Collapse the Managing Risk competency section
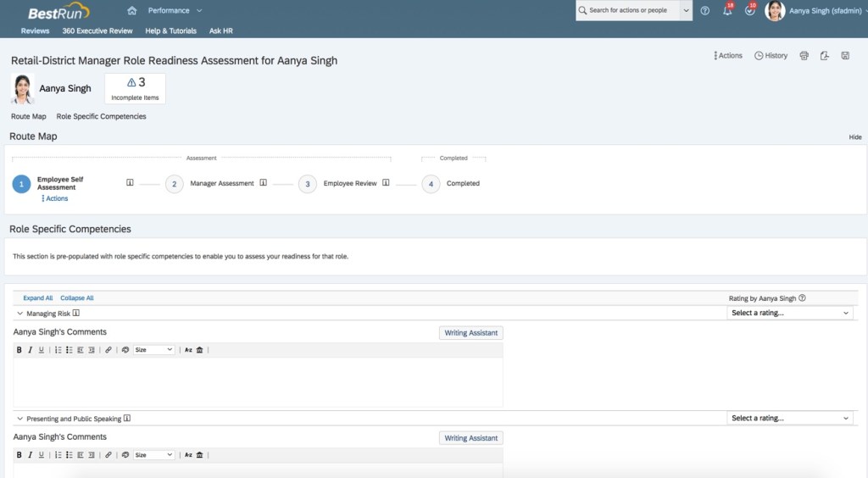 (19, 314)
